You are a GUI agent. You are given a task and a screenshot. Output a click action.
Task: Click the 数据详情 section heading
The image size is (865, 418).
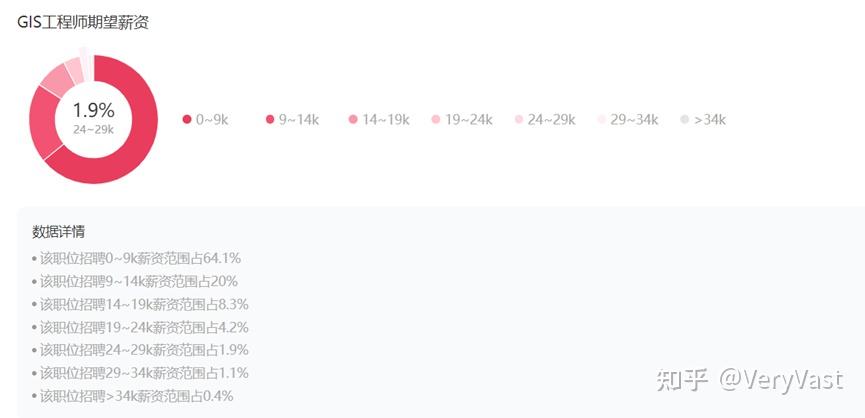pos(58,232)
